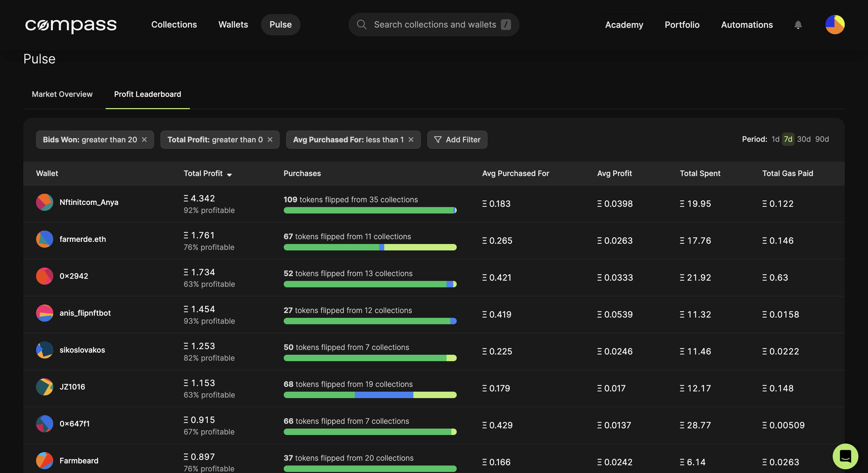Switch to the Market Overview tab
The height and width of the screenshot is (473, 868).
pyautogui.click(x=62, y=94)
